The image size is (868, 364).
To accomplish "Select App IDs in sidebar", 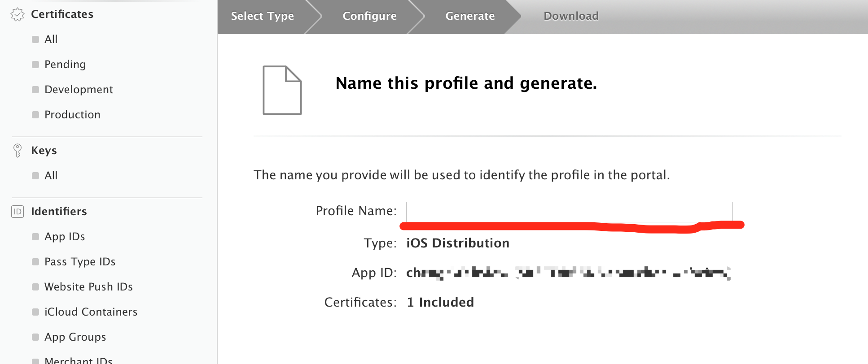I will [x=65, y=237].
